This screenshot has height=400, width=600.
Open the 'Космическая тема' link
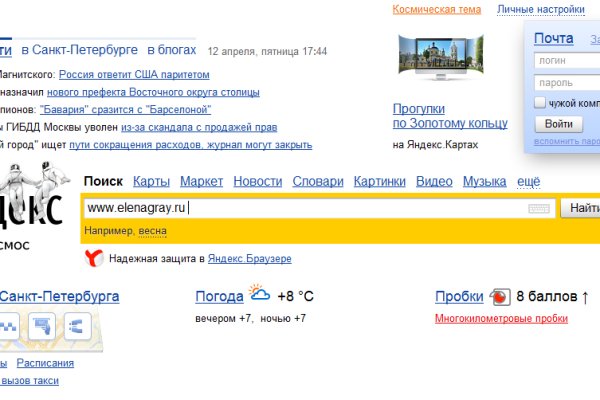point(436,9)
